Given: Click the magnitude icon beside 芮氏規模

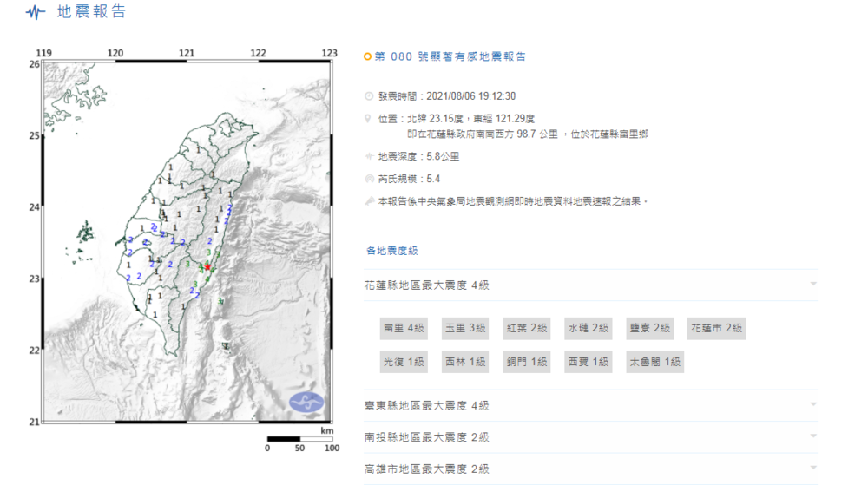Looking at the screenshot, I should click(x=369, y=179).
